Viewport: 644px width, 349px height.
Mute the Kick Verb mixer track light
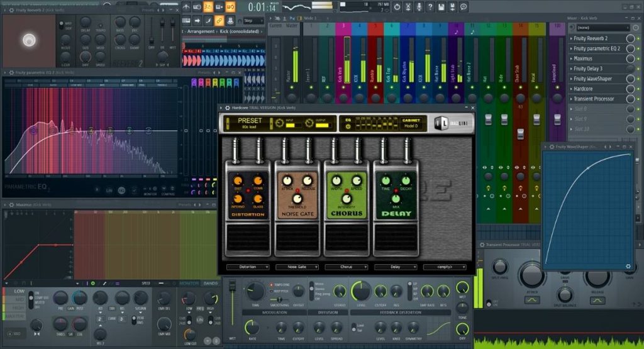tap(343, 87)
